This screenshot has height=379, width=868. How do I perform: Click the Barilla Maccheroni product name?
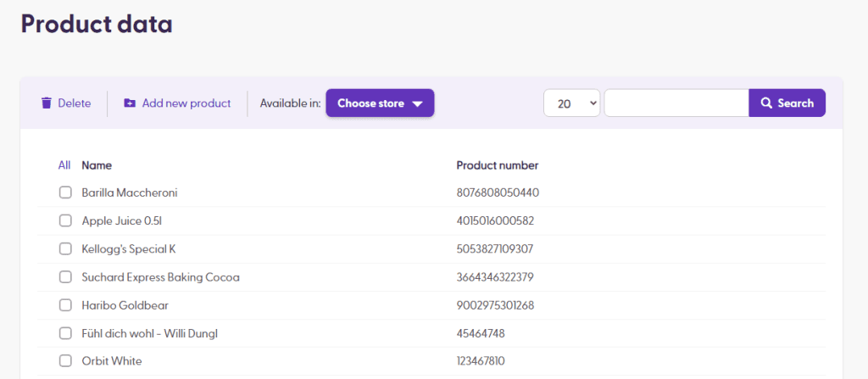coord(130,192)
